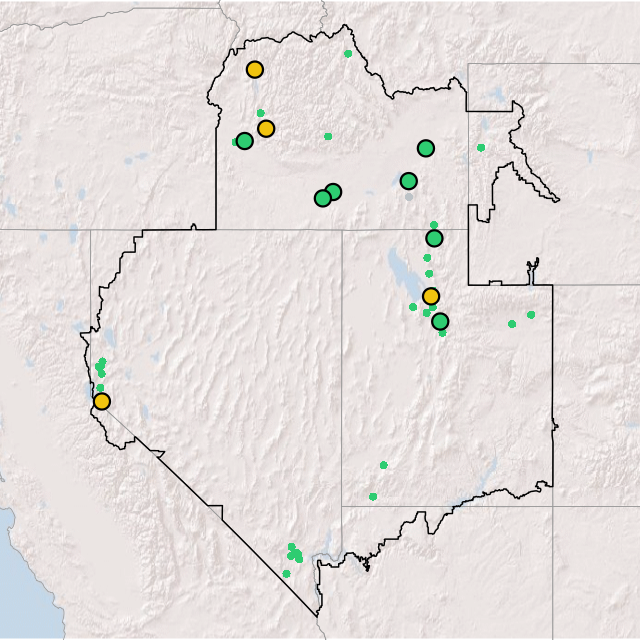Image resolution: width=640 pixels, height=640 pixels.
Task: Select the right marker of the overlapping green pair
Action: point(333,192)
